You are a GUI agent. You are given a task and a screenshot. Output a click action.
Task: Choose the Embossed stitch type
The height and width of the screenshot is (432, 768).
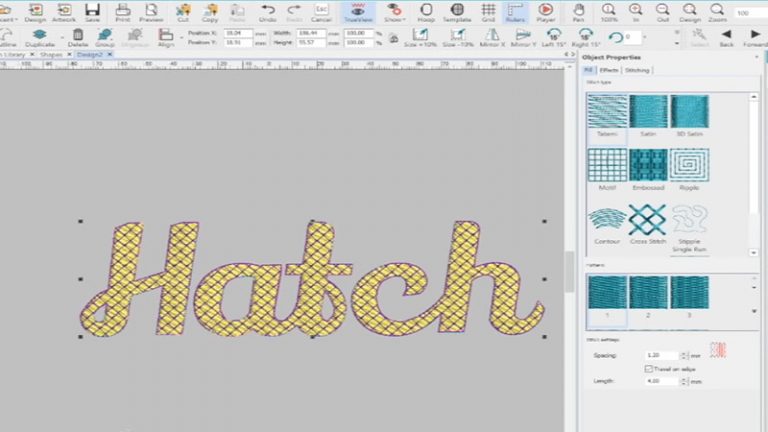[648, 170]
